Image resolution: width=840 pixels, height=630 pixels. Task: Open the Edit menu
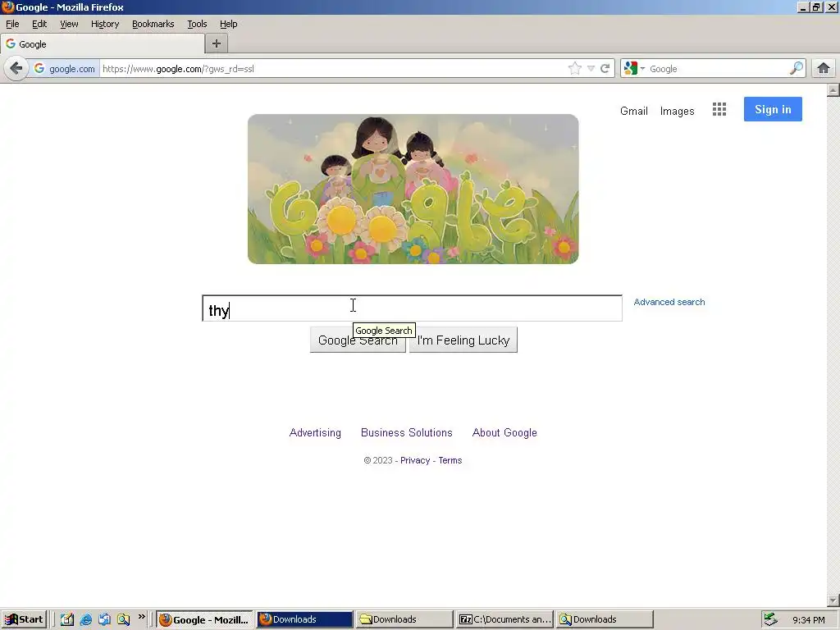pyautogui.click(x=39, y=24)
